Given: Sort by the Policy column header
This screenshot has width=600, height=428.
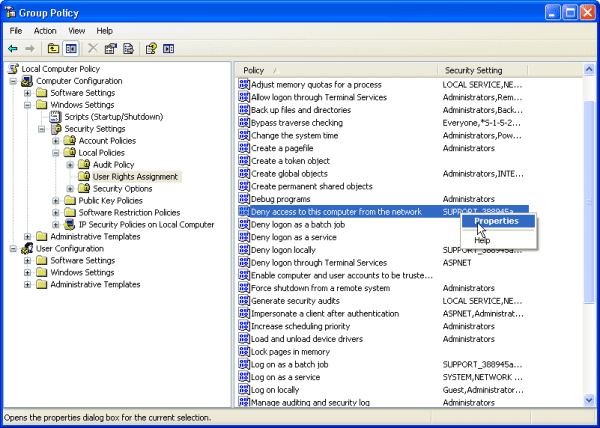Looking at the screenshot, I should 337,70.
